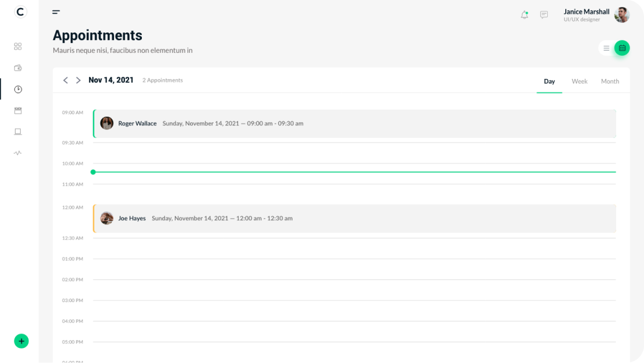Click the green plus add button
The width and height of the screenshot is (644, 363).
(21, 341)
